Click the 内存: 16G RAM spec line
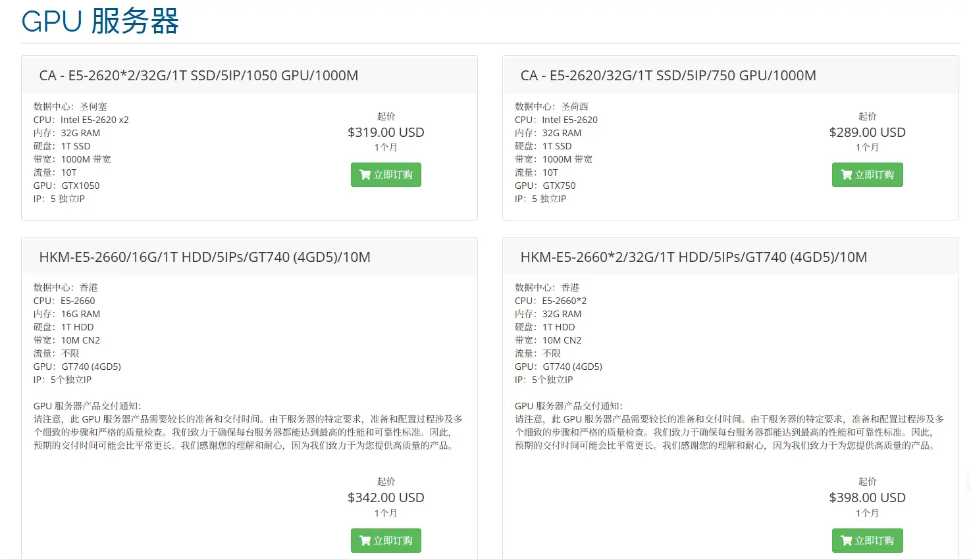 pos(67,314)
